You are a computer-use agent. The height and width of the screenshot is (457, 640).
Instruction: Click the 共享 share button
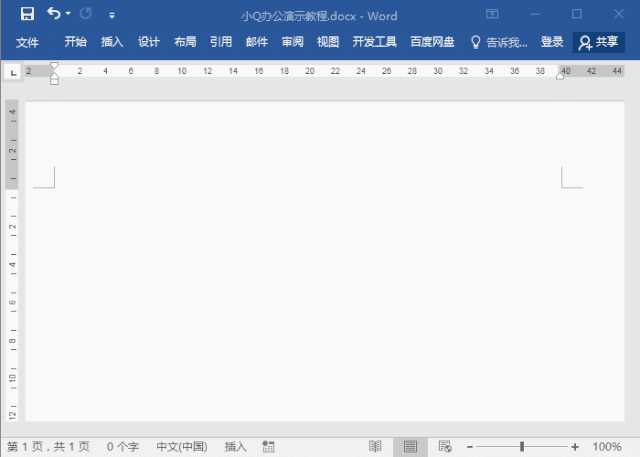pos(599,42)
